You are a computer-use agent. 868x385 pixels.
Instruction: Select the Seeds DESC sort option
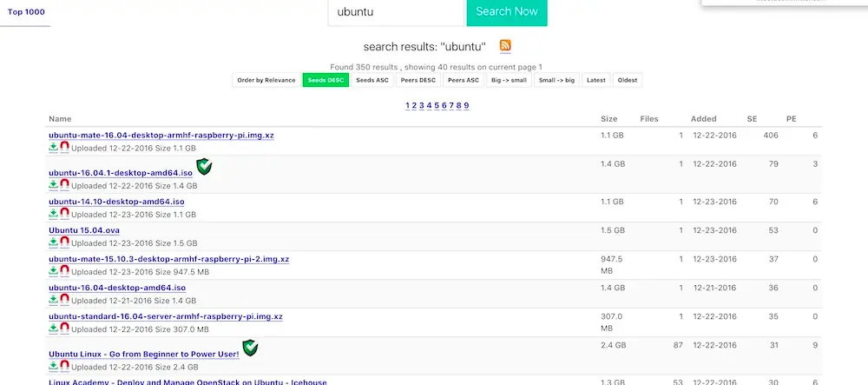(x=325, y=80)
